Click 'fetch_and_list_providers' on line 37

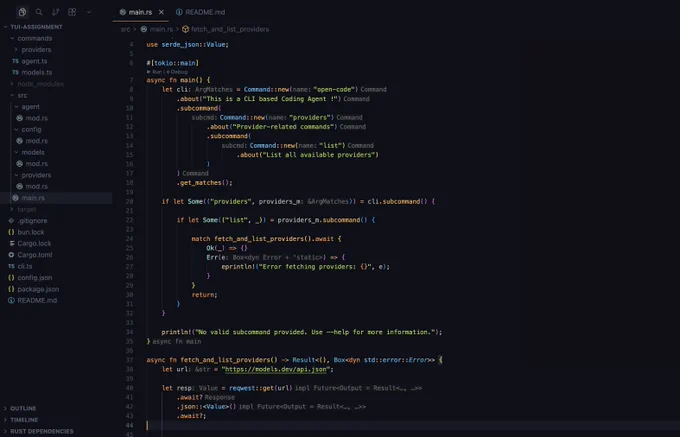[x=225, y=360]
